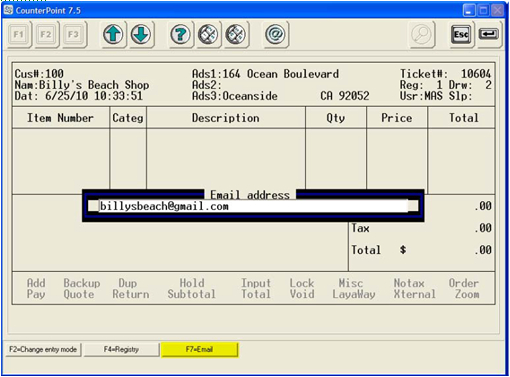This screenshot has width=510, height=377.
Task: Click the F1 toolbar key icon
Action: 19,34
